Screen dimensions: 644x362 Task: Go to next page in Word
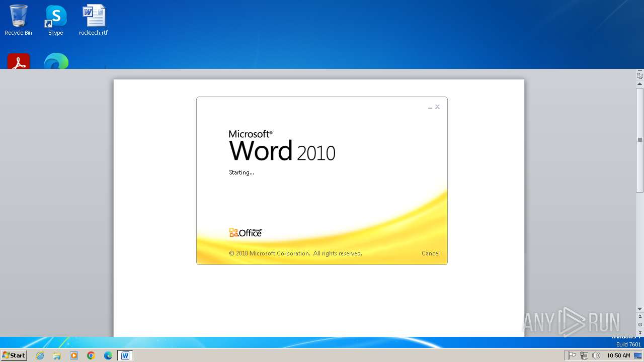click(640, 333)
